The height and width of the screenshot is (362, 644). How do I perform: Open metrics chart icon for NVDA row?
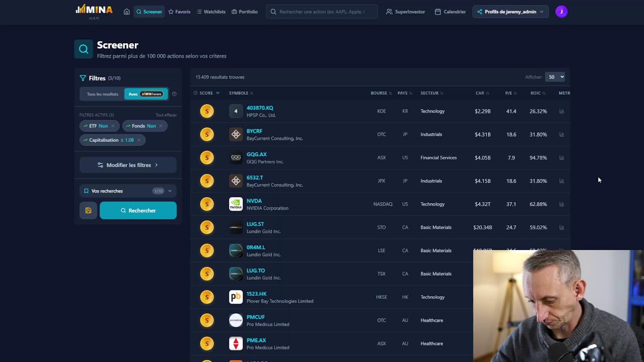click(561, 204)
